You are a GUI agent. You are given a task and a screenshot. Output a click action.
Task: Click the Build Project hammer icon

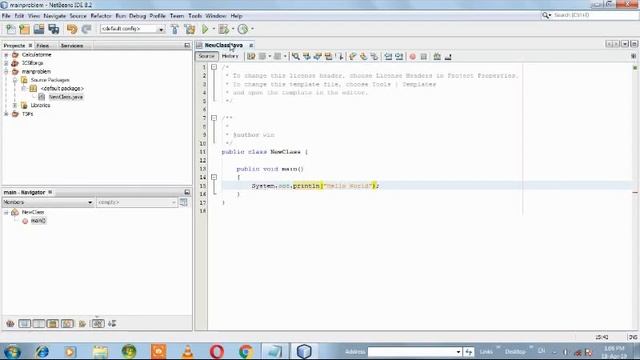pyautogui.click(x=175, y=29)
